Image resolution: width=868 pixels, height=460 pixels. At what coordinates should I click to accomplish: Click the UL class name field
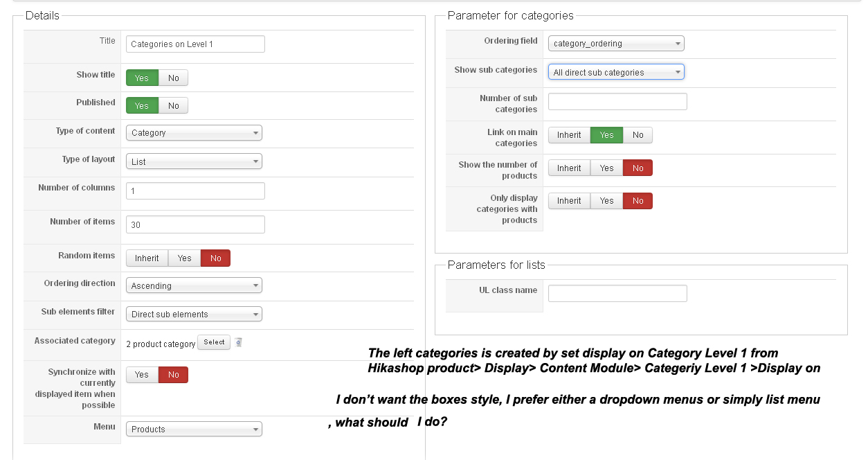[617, 293]
